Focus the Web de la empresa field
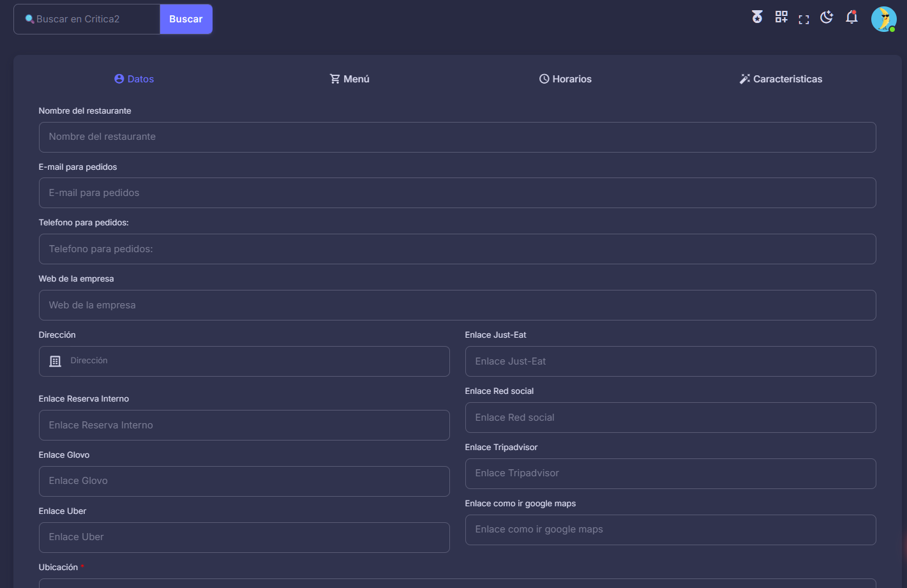Screen dimensions: 907x588 point(457,305)
